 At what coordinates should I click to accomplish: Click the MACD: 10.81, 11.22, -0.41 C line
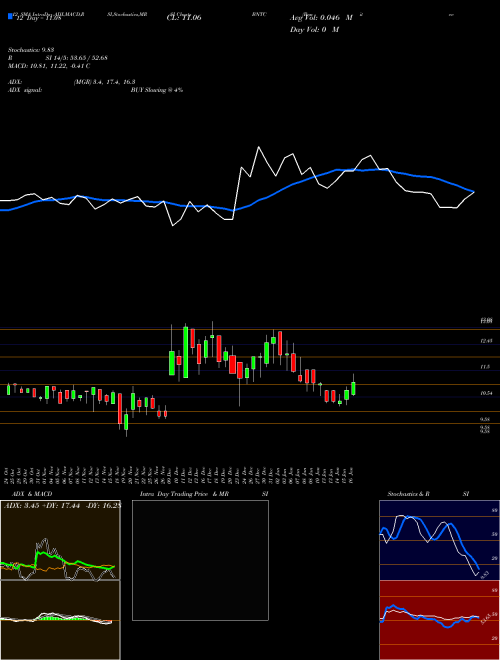[49, 66]
